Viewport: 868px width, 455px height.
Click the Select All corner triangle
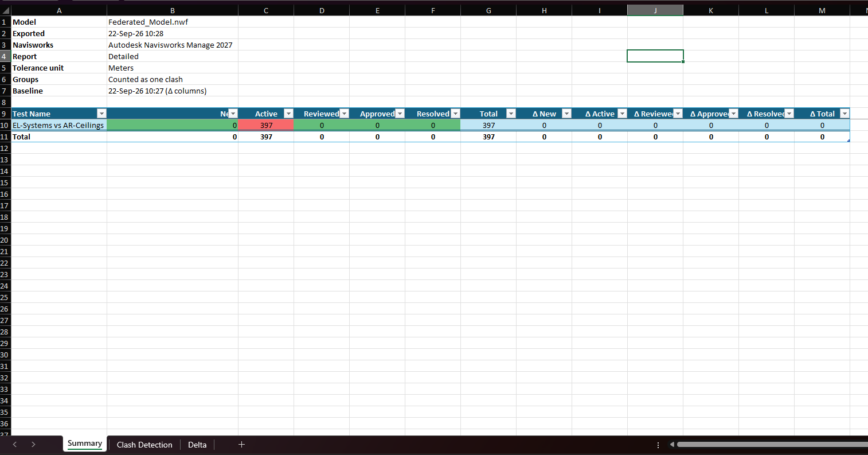coord(6,10)
